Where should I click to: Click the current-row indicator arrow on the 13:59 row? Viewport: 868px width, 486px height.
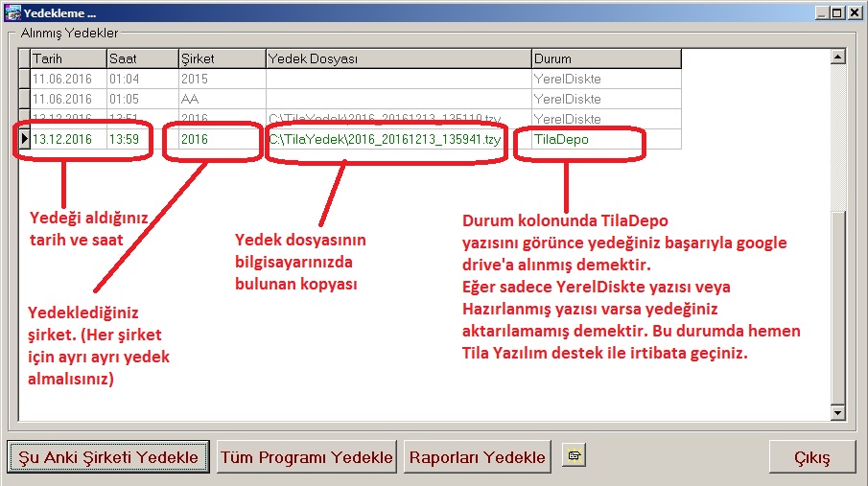pyautogui.click(x=24, y=139)
